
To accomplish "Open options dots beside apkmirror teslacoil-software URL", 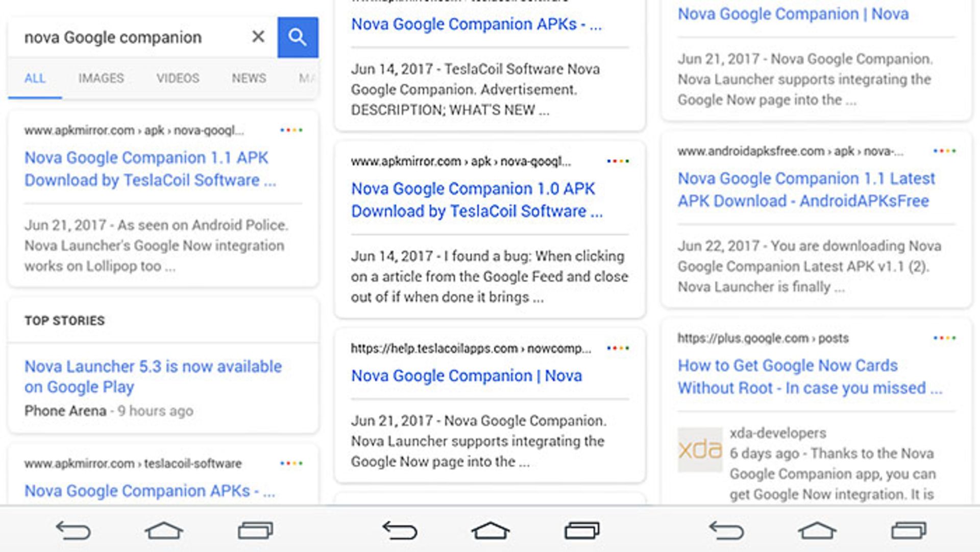I will (x=291, y=463).
